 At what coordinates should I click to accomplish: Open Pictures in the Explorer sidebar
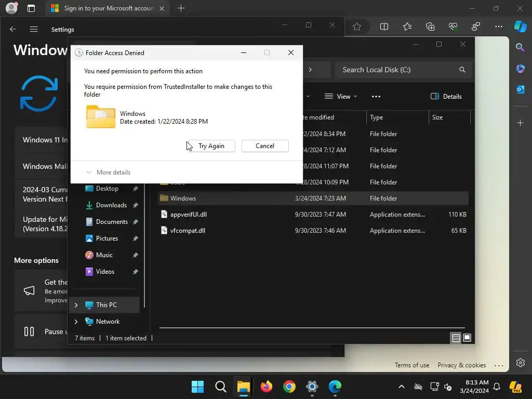[107, 238]
